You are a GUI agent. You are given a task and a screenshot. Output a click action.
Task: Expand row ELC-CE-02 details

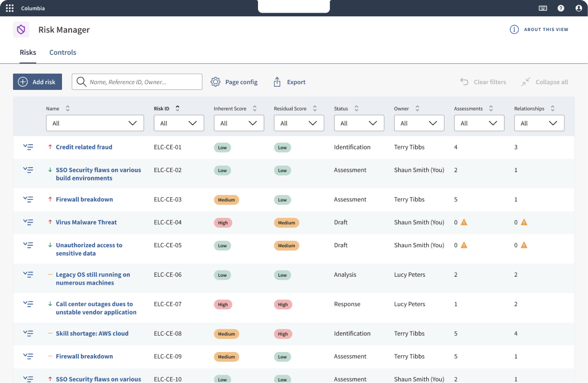28,170
